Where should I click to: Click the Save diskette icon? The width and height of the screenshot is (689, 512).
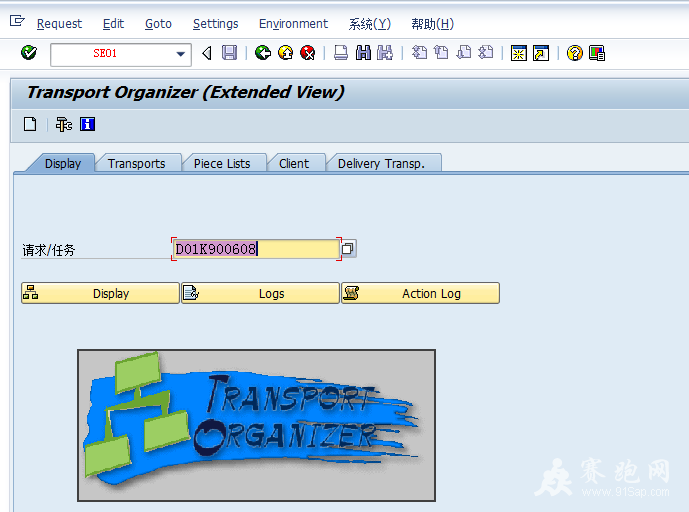[229, 53]
